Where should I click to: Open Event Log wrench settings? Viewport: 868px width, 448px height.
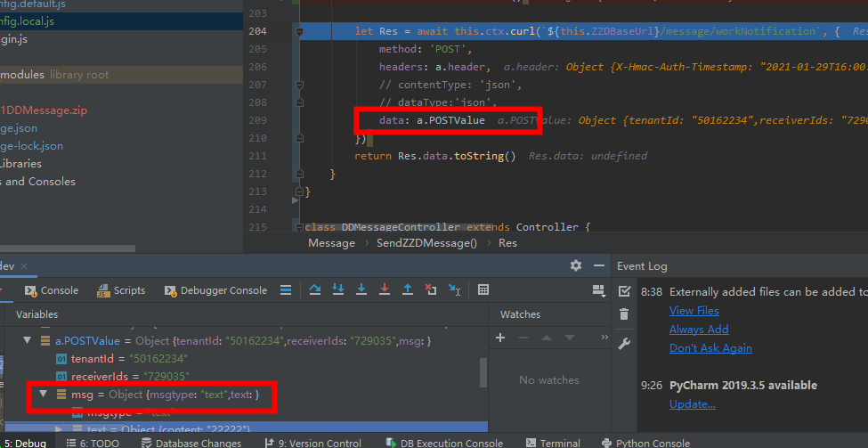tap(624, 344)
